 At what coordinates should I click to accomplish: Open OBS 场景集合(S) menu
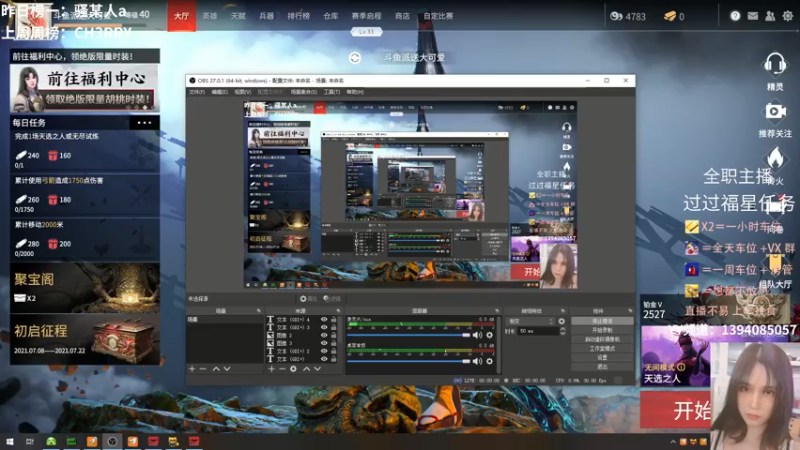pos(304,92)
